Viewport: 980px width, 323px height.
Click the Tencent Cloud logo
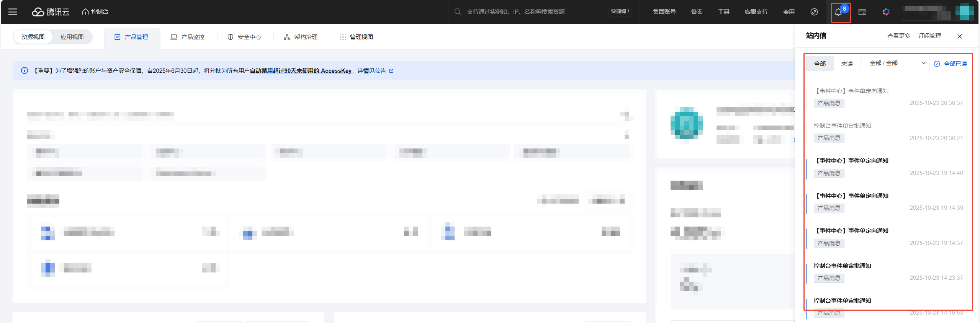pyautogui.click(x=51, y=12)
